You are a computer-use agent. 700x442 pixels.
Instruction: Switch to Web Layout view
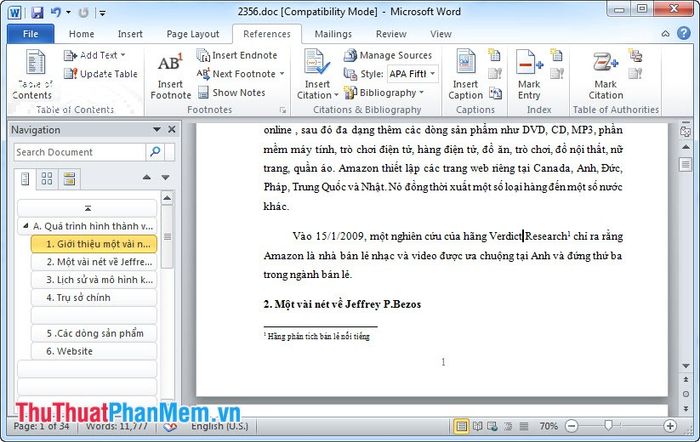[x=492, y=426]
